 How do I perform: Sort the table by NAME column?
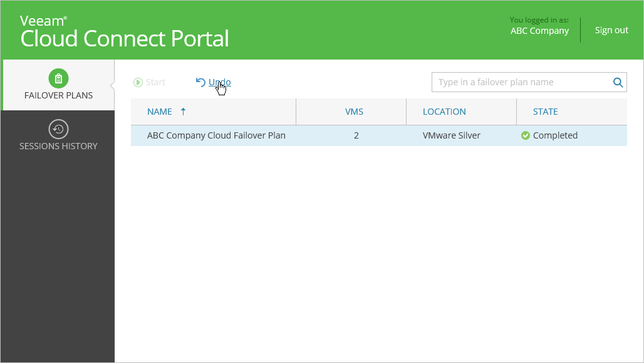click(160, 112)
